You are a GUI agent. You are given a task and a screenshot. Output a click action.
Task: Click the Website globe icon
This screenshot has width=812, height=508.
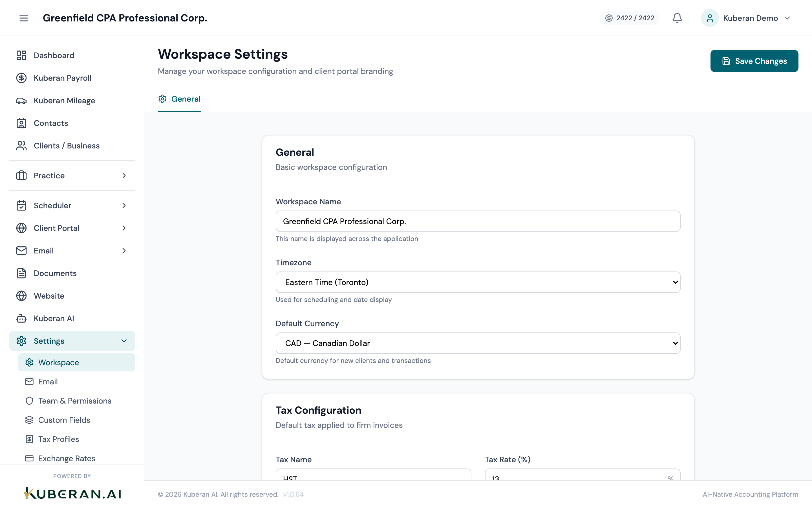21,296
